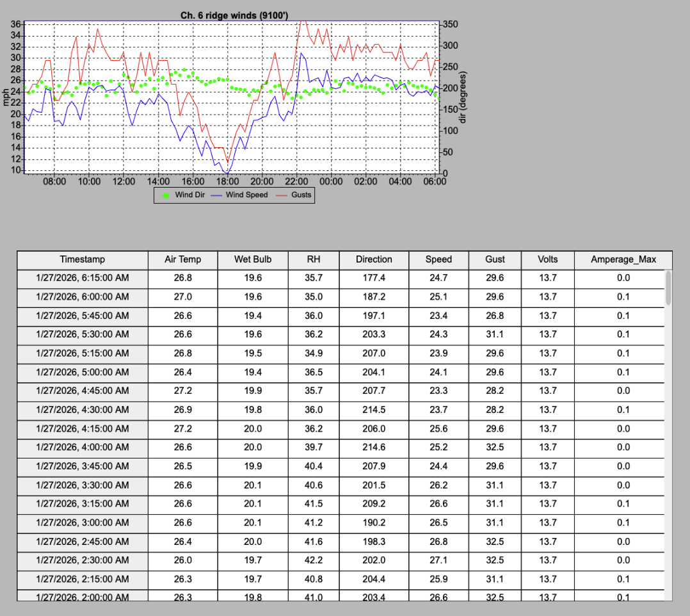The width and height of the screenshot is (690, 616).
Task: Click the Amperage_Max column header
Action: tap(622, 259)
